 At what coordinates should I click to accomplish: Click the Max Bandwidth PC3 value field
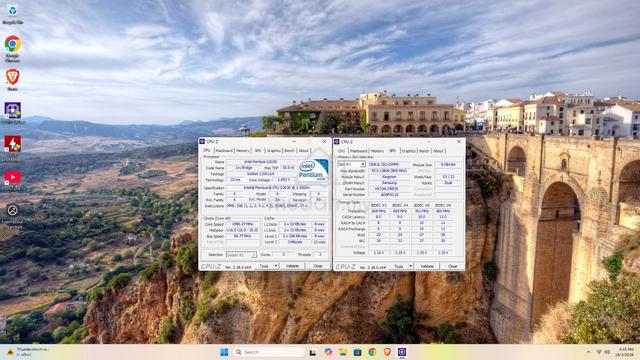pos(389,171)
